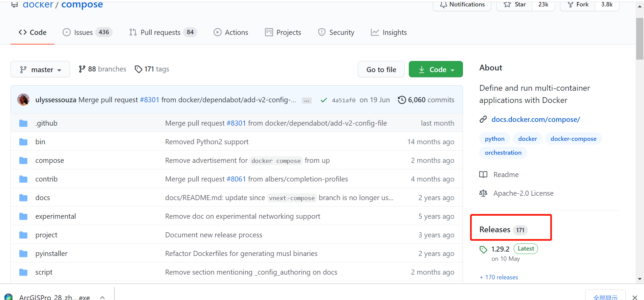644x300 pixels.
Task: Click the compose repository name
Action: pos(82,4)
